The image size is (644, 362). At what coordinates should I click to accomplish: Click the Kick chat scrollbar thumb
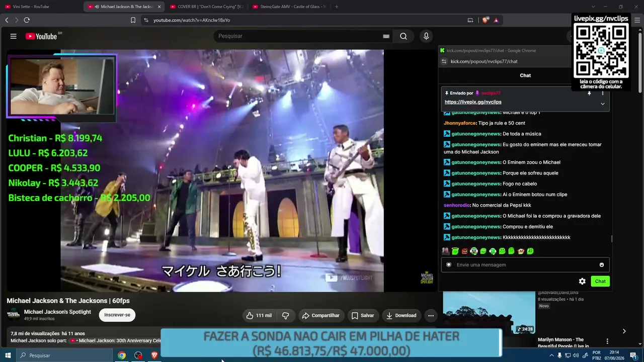(x=612, y=239)
